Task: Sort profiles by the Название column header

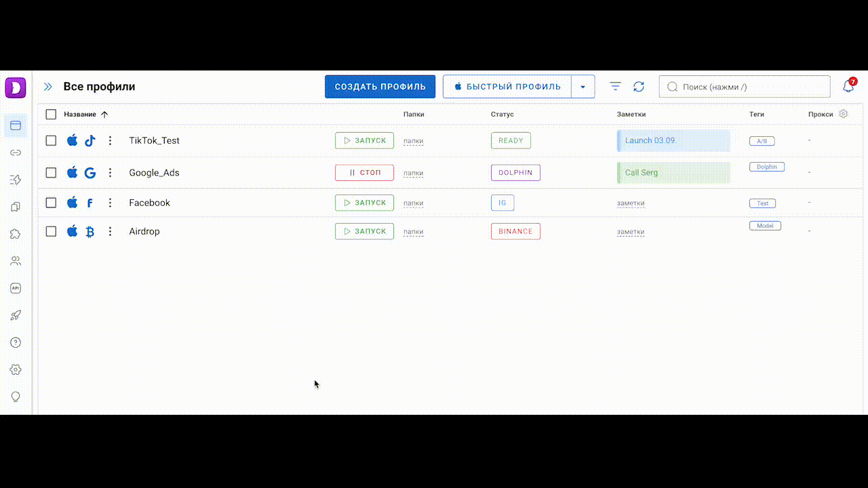Action: click(x=80, y=115)
